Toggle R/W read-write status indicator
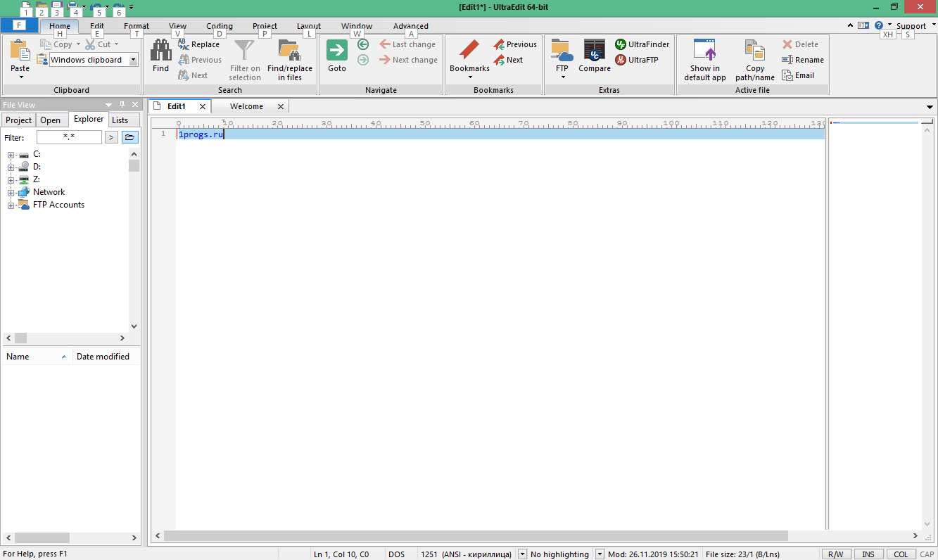This screenshot has height=560, width=938. pos(836,554)
